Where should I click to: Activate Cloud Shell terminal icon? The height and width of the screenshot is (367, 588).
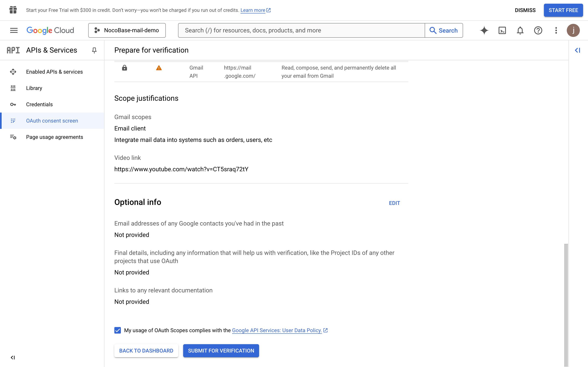(x=502, y=30)
